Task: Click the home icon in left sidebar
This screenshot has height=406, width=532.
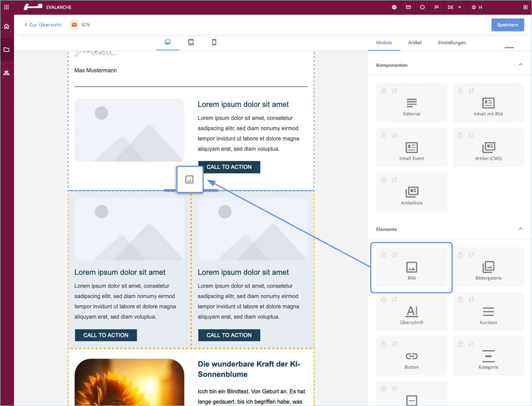Action: tap(6, 27)
